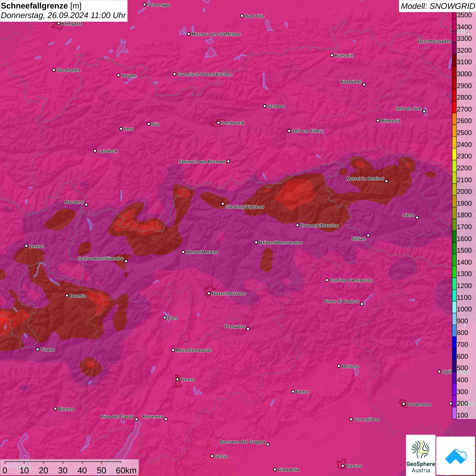Click the 'Mezzolombardo' label
476x476 pixels.
point(194,350)
